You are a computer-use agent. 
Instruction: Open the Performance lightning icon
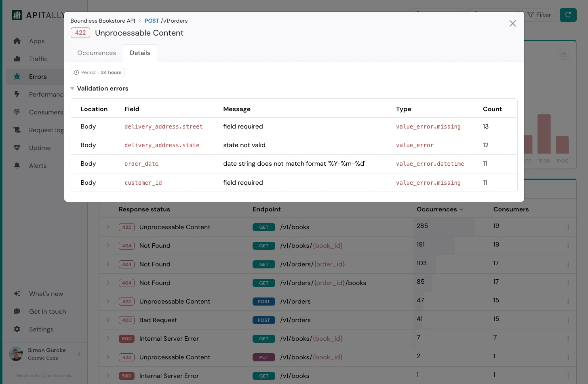pyautogui.click(x=17, y=94)
